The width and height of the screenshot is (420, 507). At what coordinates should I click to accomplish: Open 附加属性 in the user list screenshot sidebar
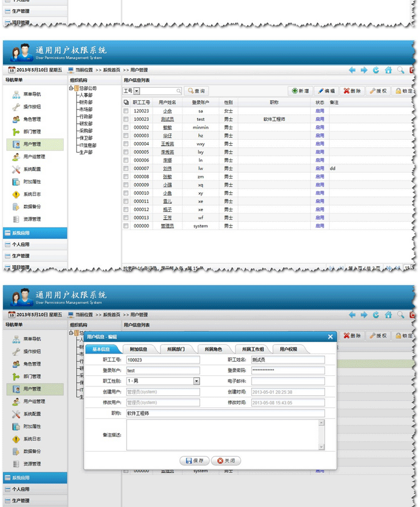pyautogui.click(x=27, y=182)
